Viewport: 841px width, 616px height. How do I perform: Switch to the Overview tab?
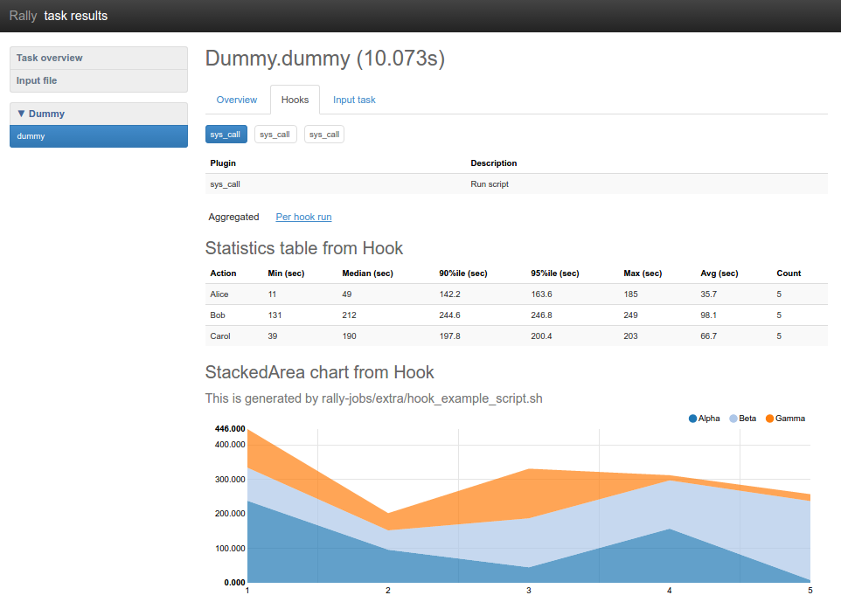(237, 100)
